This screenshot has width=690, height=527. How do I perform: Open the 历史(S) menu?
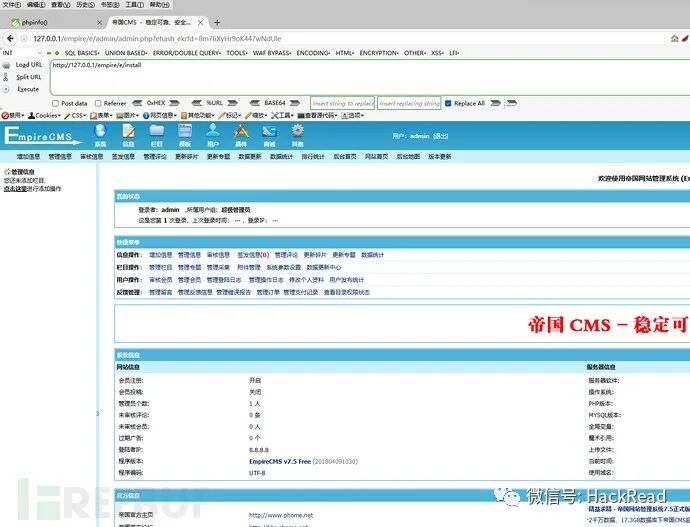tap(85, 5)
